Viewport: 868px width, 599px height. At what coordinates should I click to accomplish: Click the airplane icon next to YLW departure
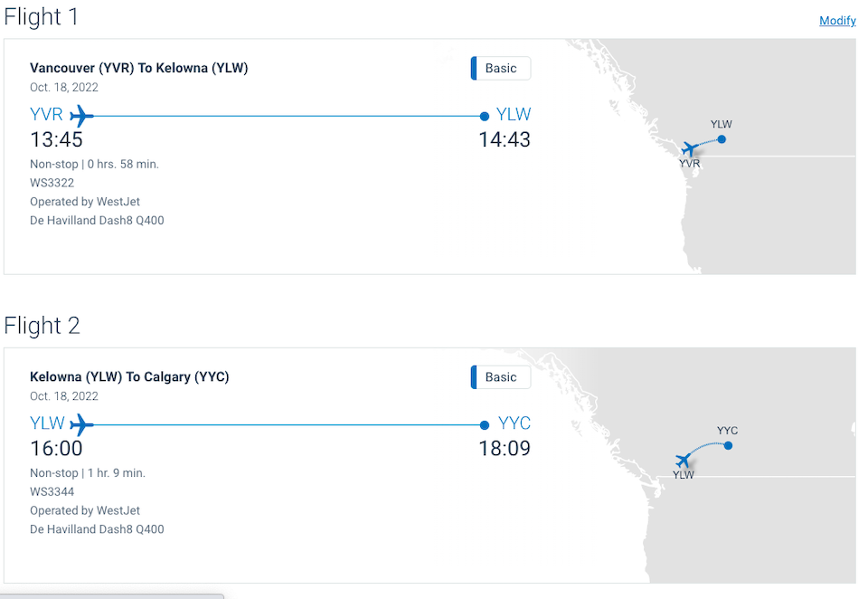81,425
